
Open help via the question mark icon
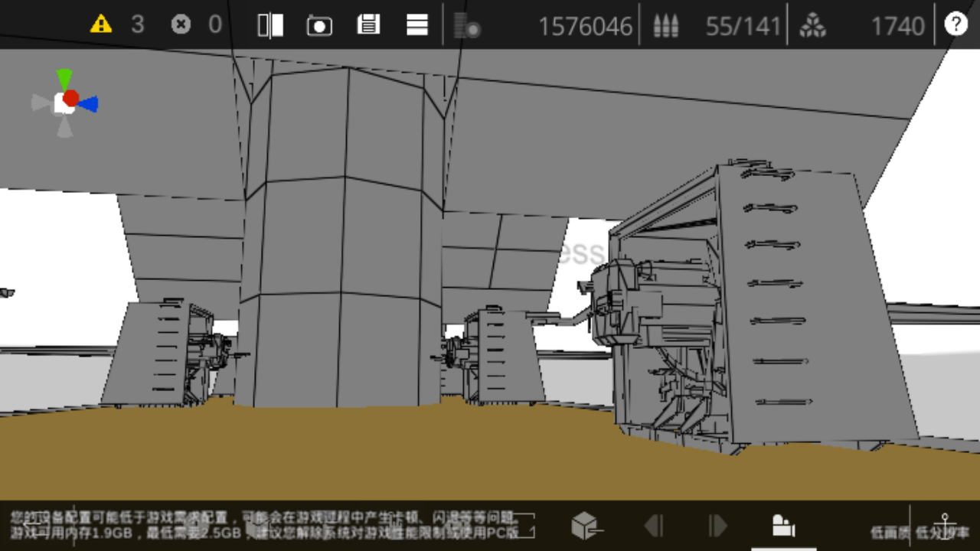click(x=955, y=24)
